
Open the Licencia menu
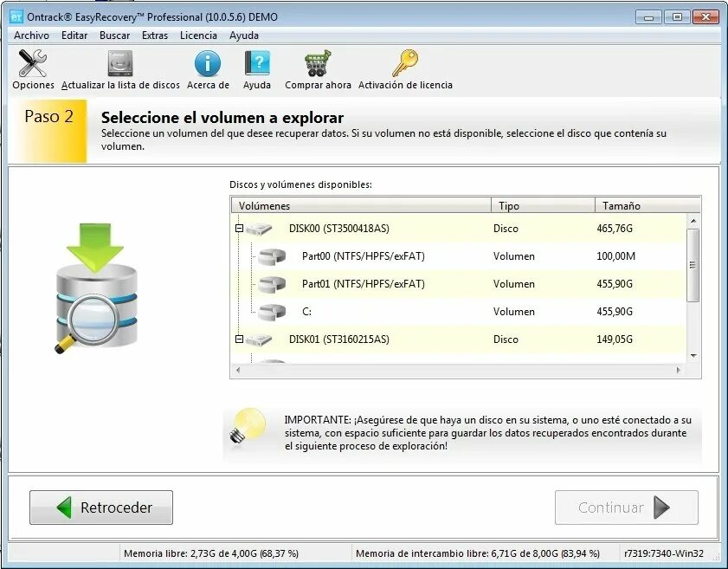point(198,36)
